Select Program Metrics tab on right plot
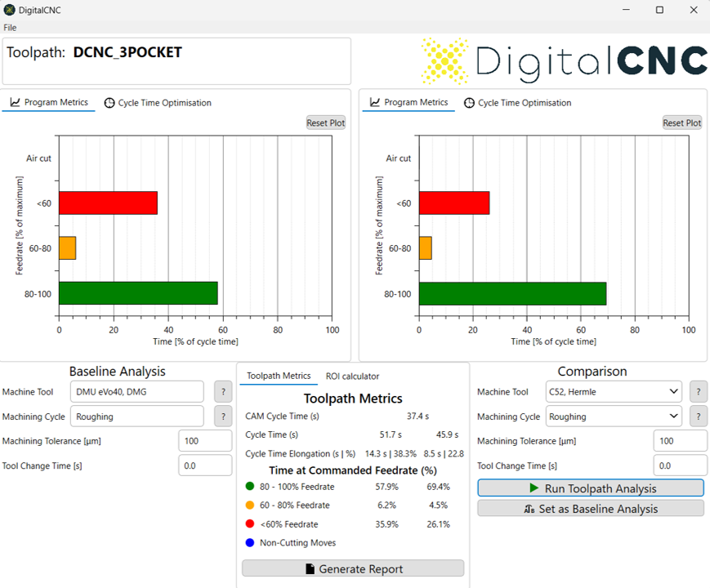The image size is (710, 588). click(x=409, y=103)
